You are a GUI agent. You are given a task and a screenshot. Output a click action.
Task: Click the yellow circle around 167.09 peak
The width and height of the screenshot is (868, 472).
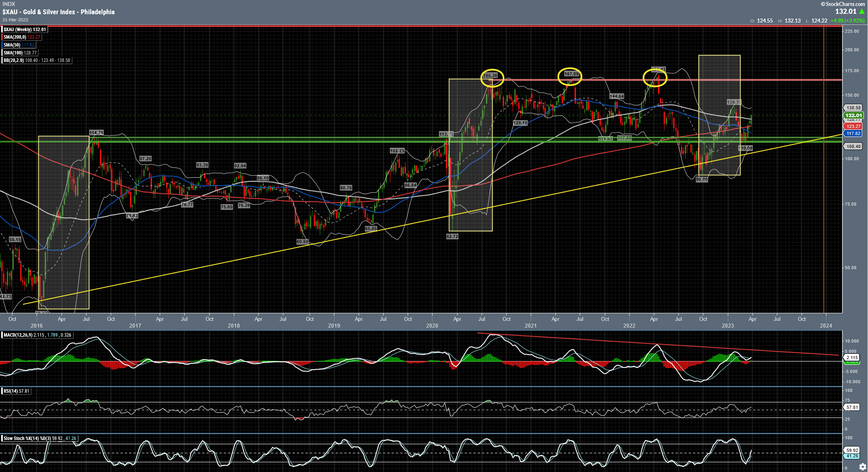click(569, 76)
